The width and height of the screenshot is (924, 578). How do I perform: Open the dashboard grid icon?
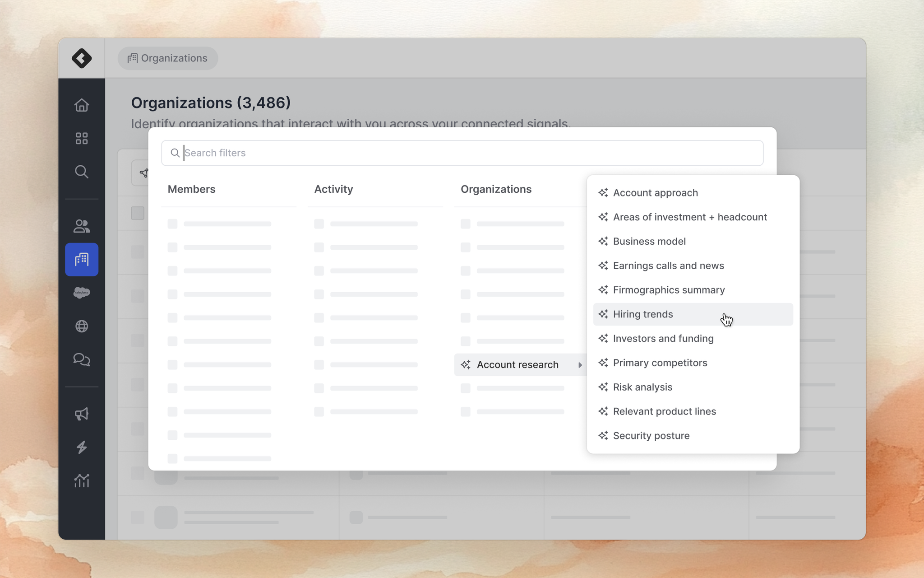82,138
